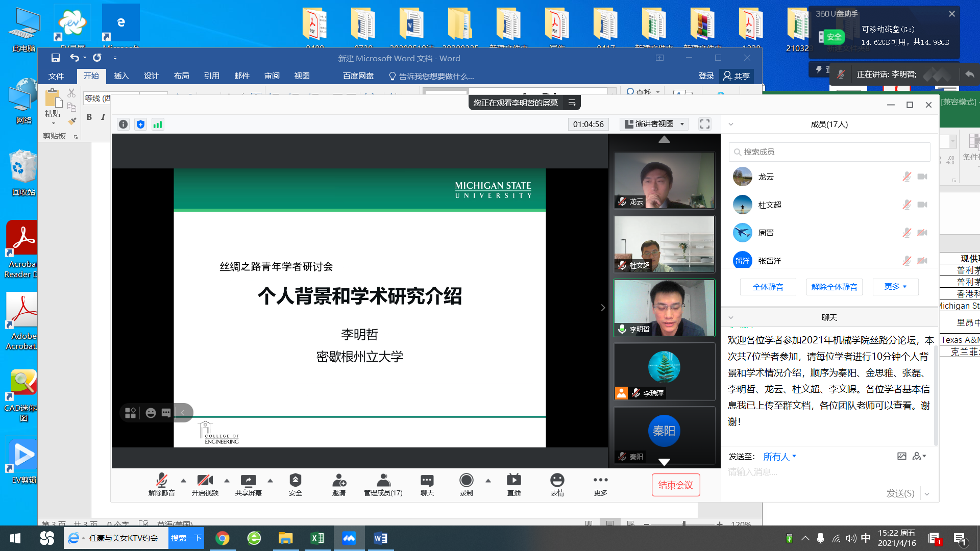Open the 演讲者视图 view dropdown
This screenshot has height=551, width=980.
(x=654, y=124)
